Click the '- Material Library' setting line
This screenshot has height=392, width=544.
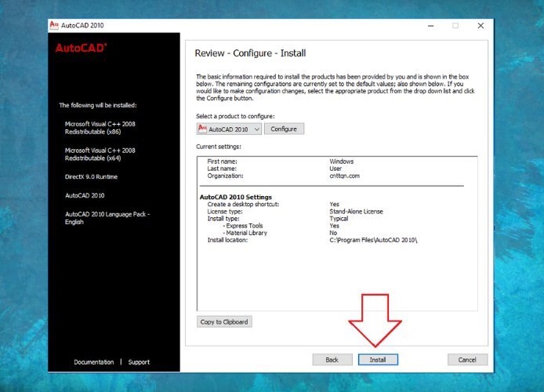[x=245, y=233]
